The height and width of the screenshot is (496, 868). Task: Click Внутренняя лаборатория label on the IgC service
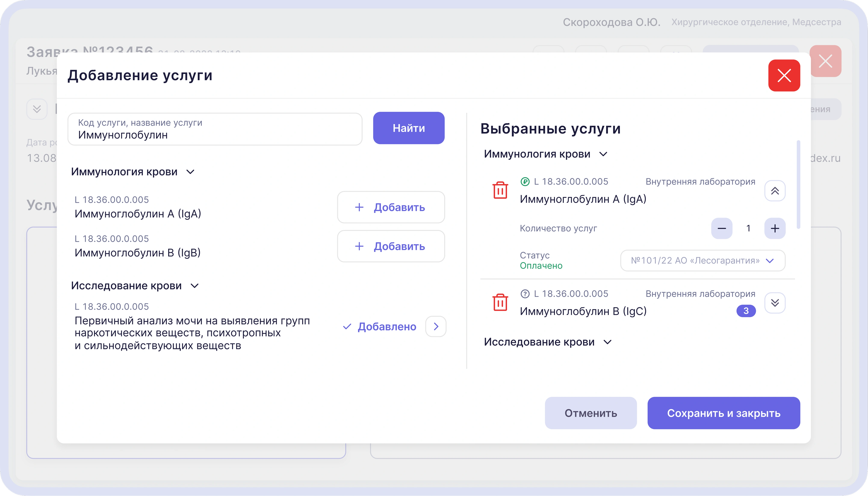(700, 294)
